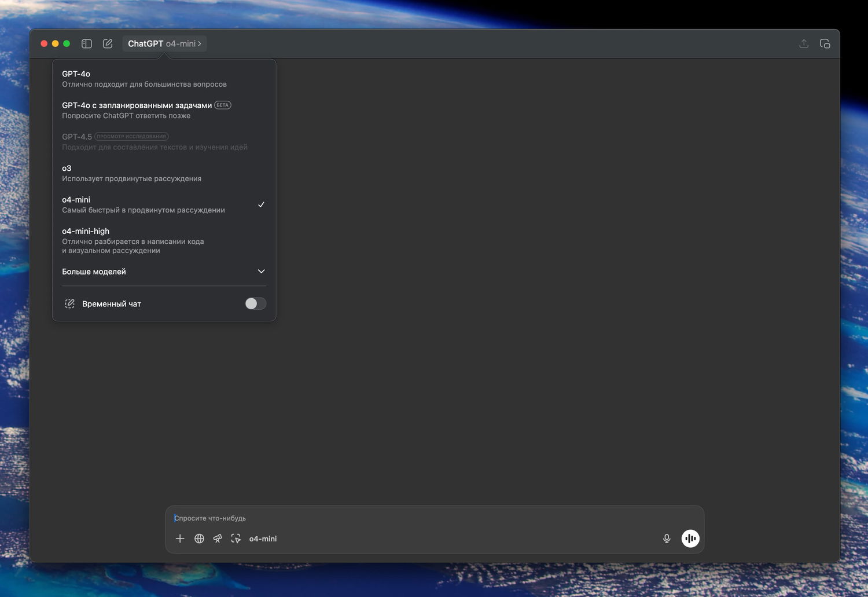Select the GPT-4.5 research preview model
Viewport: 868px width, 597px height.
tap(164, 142)
